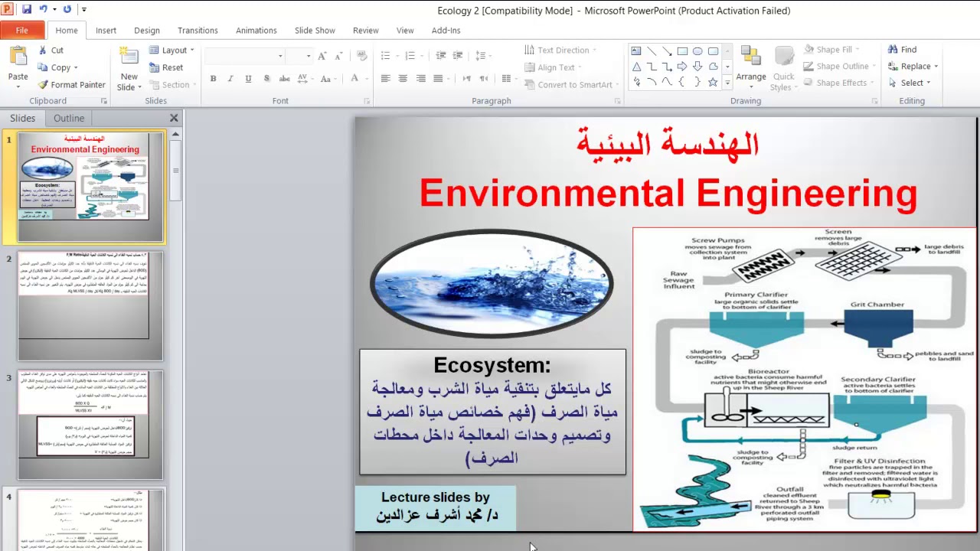Image resolution: width=980 pixels, height=551 pixels.
Task: Activate the Format Painter brush
Action: tap(71, 85)
